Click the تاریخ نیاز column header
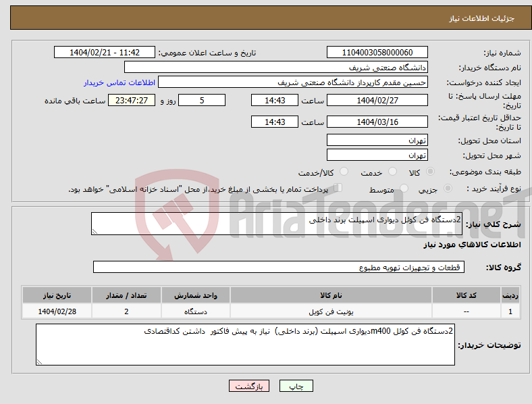This screenshot has width=532, height=404. (x=57, y=295)
